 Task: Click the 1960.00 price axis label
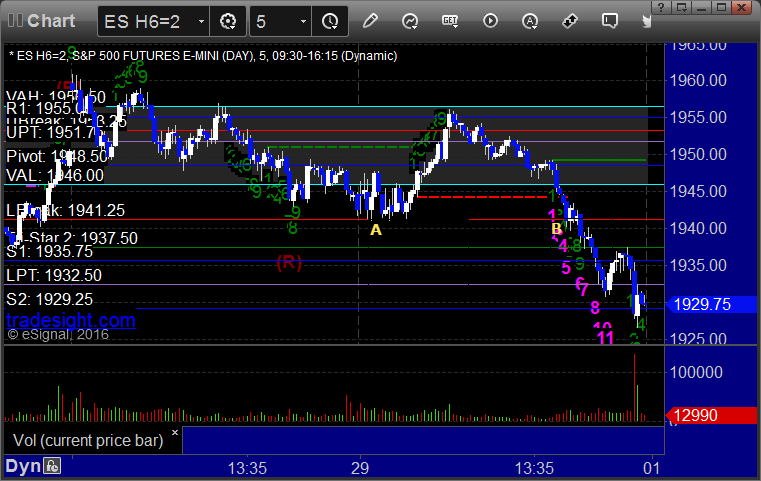(698, 80)
